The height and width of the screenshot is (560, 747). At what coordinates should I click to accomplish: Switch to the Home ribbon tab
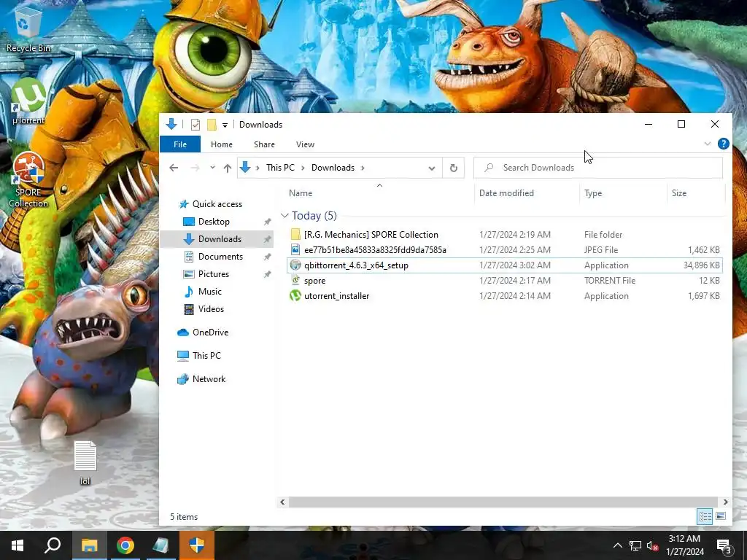tap(222, 144)
